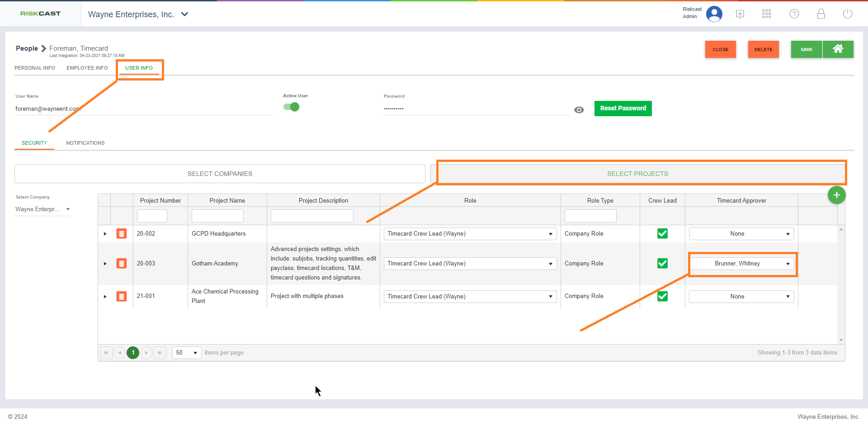Click the Project Number filter box

(x=152, y=216)
